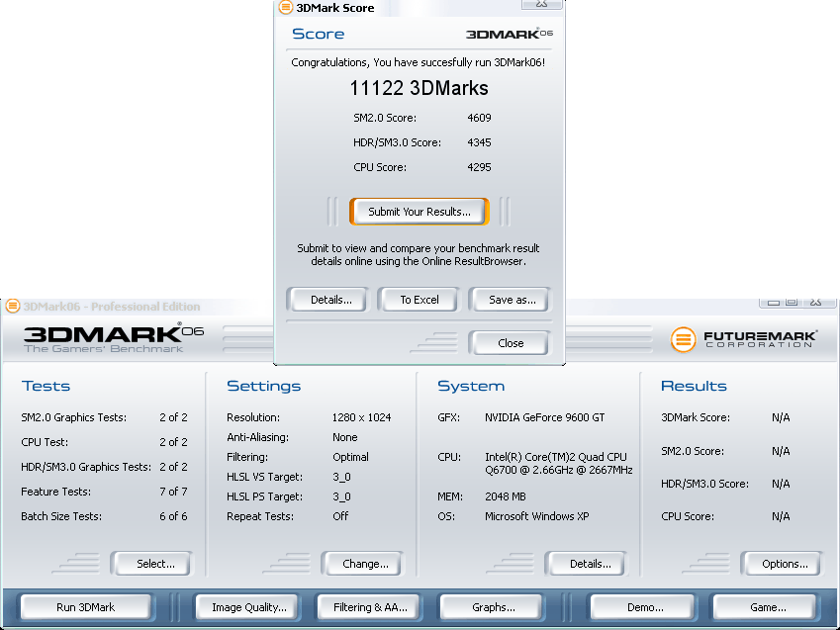Maximize the 3DMark06 main window
The height and width of the screenshot is (630, 840).
click(792, 303)
